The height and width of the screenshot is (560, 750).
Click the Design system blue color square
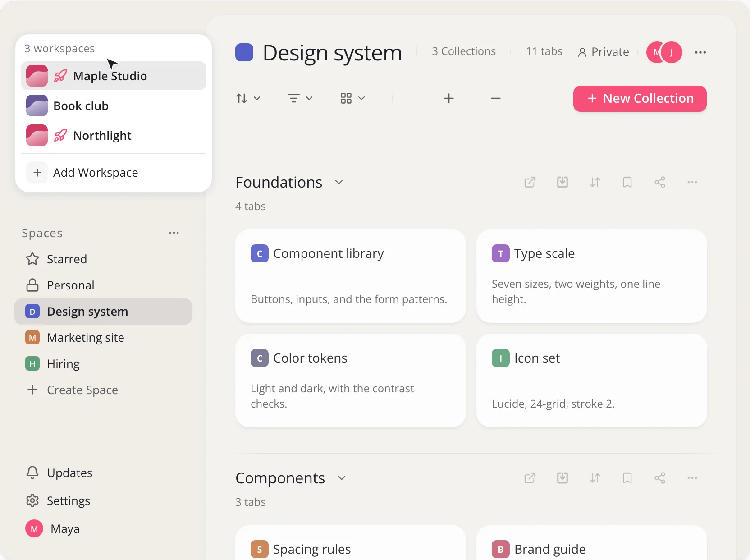(x=244, y=52)
